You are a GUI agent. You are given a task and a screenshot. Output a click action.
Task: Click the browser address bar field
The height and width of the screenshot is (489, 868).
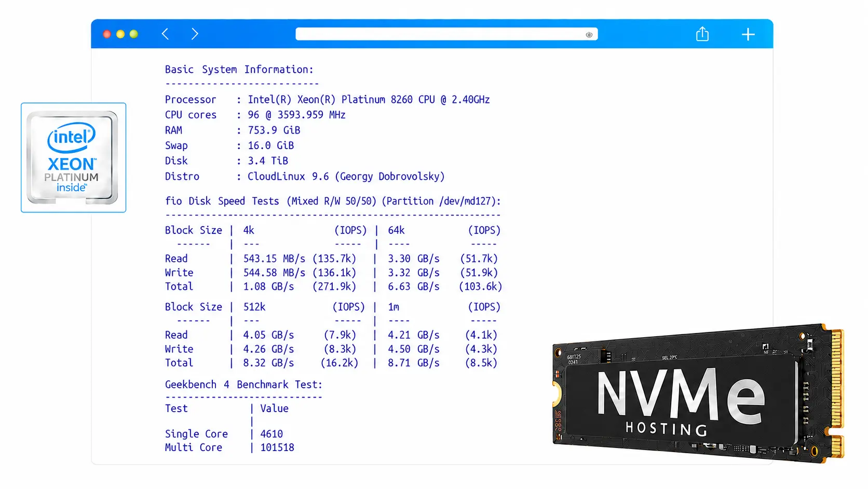coord(446,34)
